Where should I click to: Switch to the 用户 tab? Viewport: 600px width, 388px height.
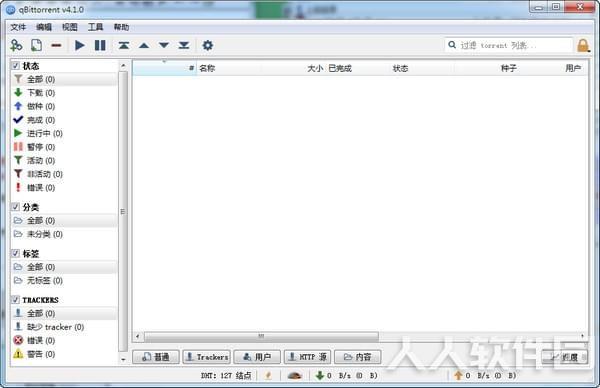[x=257, y=357]
